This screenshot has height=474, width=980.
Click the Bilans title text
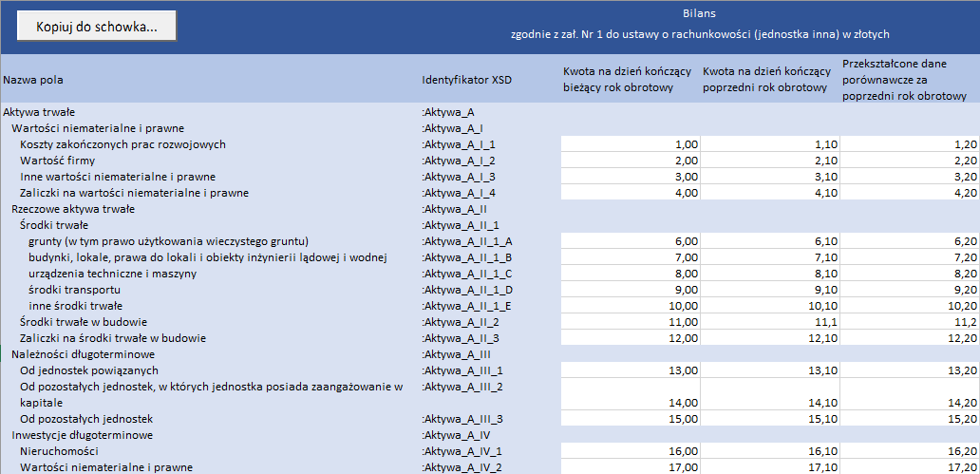pyautogui.click(x=699, y=13)
